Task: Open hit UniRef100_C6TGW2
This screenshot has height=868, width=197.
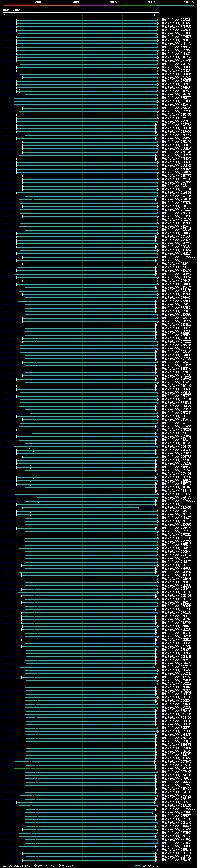Action: [x=176, y=33]
